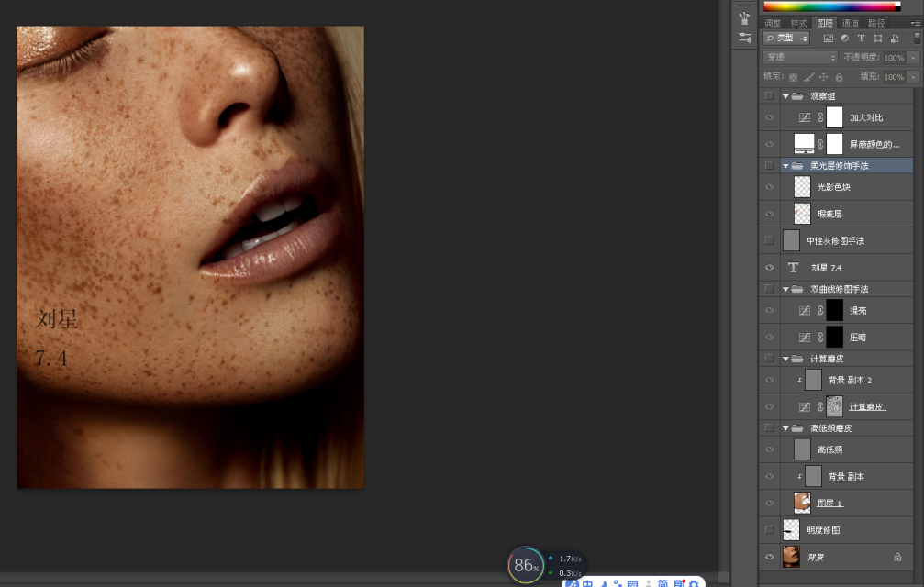Click the lock position move icon
This screenshot has width=924, height=587.
click(x=823, y=77)
